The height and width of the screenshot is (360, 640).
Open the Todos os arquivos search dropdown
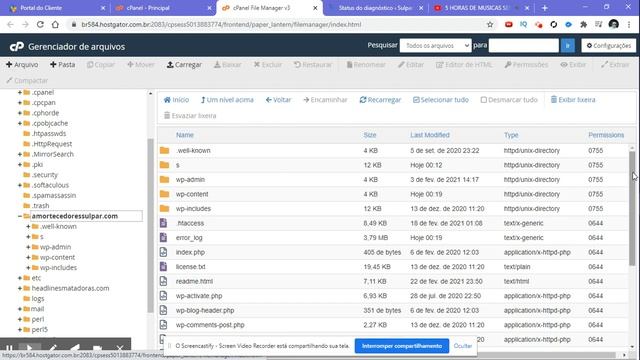point(436,46)
